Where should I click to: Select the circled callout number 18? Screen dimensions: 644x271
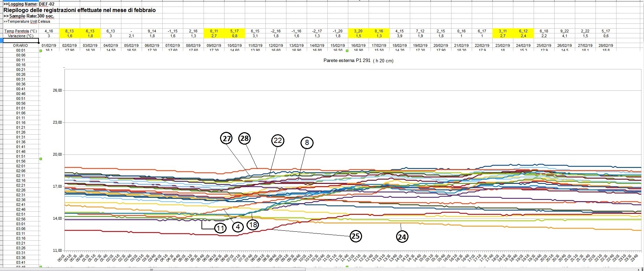253,225
